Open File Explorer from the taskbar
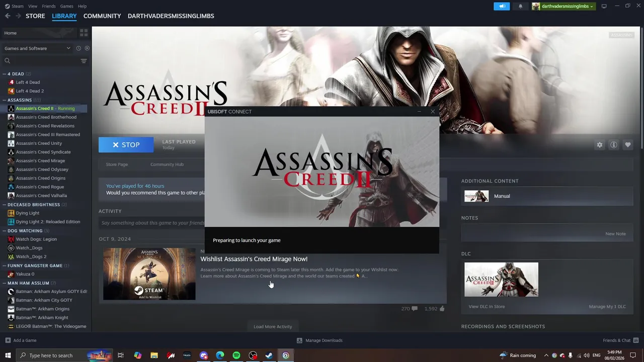This screenshot has width=644, height=362. 154,355
